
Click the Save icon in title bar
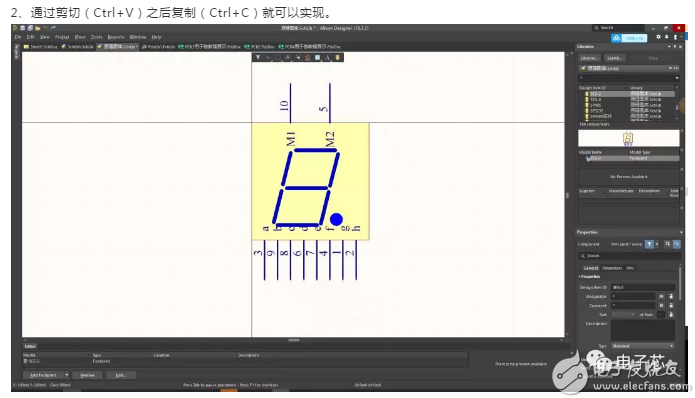[x=23, y=28]
